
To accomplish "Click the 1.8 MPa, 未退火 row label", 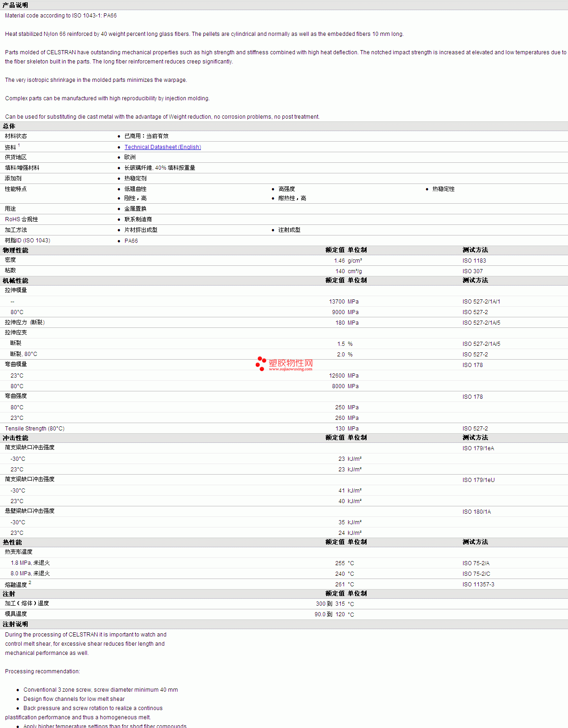I will click(x=30, y=563).
